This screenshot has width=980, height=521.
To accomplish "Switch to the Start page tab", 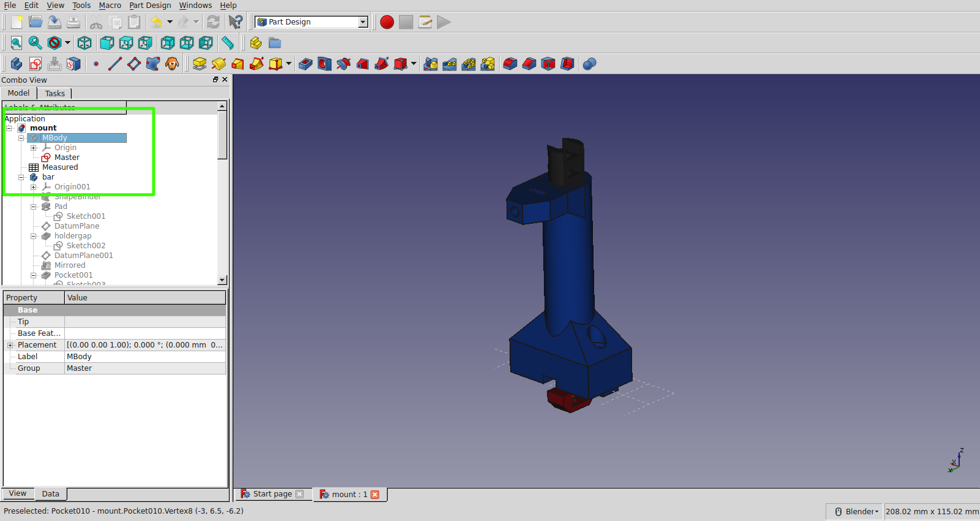I will pos(273,494).
